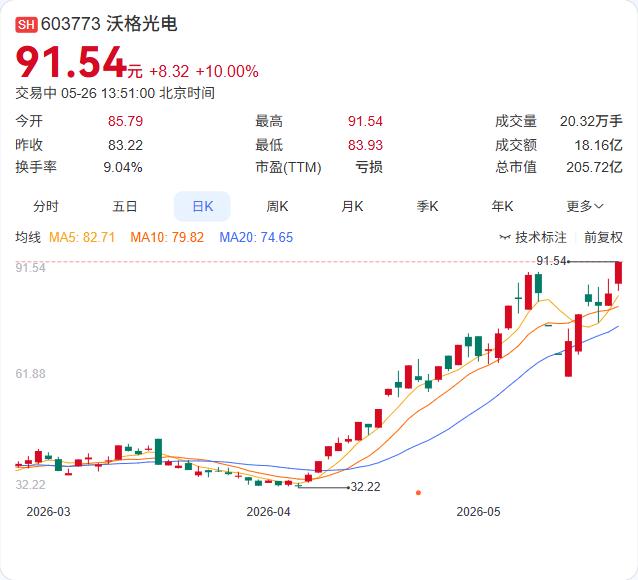Switch to the 五日 chart tab
Viewport: 638px width, 580px height.
pyautogui.click(x=125, y=206)
